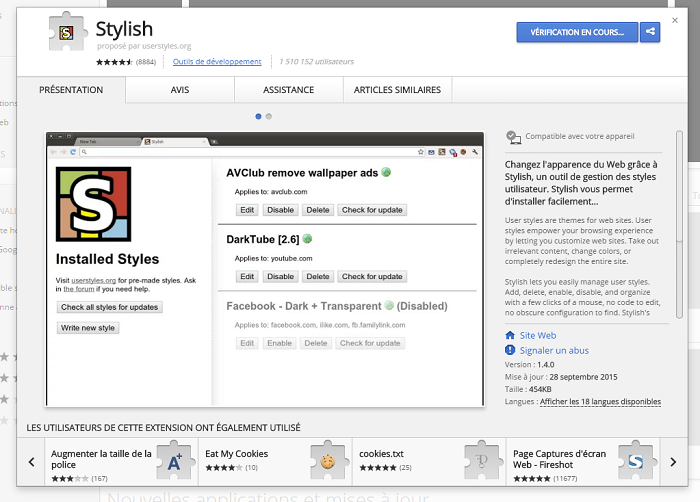Select the first screenshot carousel dot

(258, 117)
